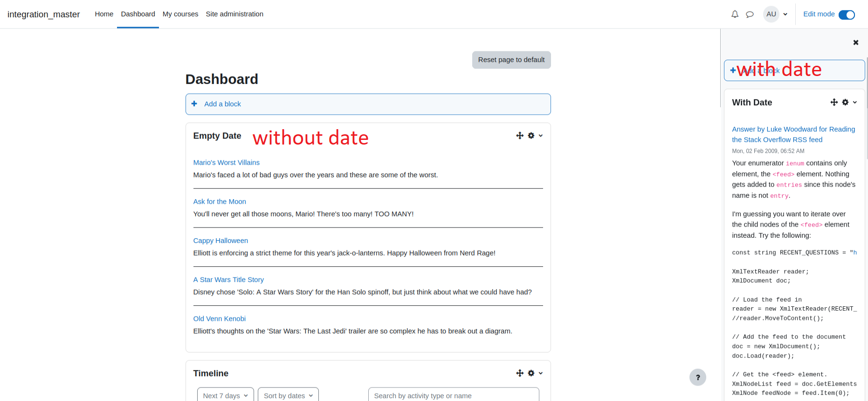This screenshot has height=401, width=868.
Task: Open the Cappy Halloween link
Action: point(220,241)
